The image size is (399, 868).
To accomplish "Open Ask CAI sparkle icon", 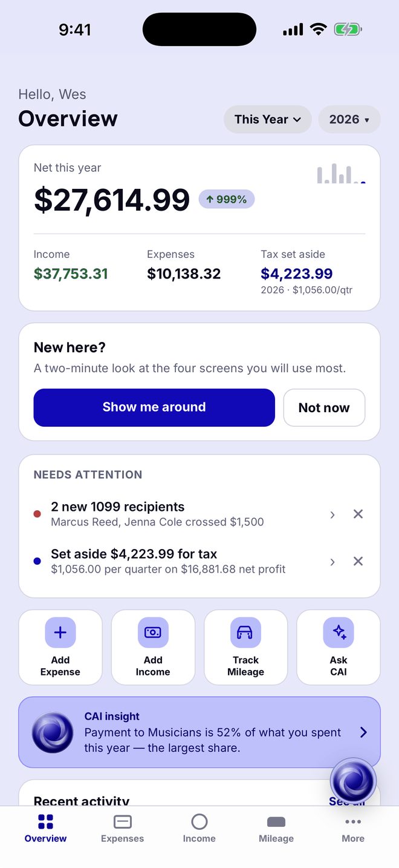I will pos(339,633).
